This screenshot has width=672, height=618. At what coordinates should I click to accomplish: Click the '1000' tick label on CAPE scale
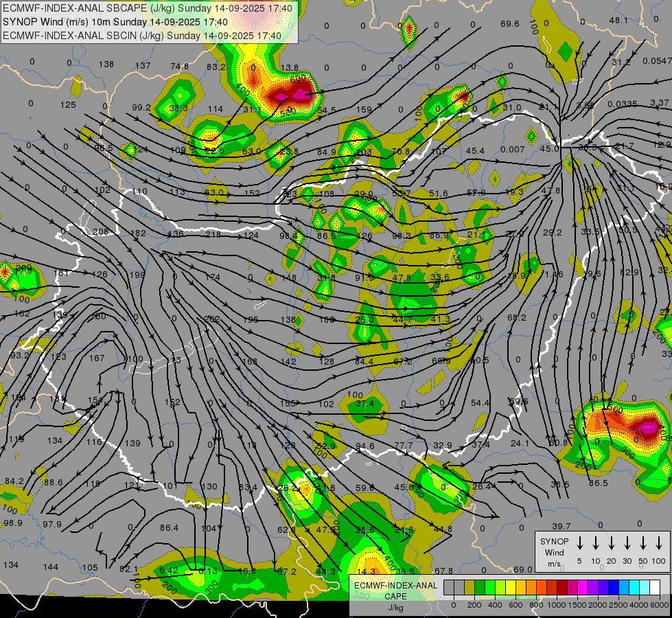point(556,605)
